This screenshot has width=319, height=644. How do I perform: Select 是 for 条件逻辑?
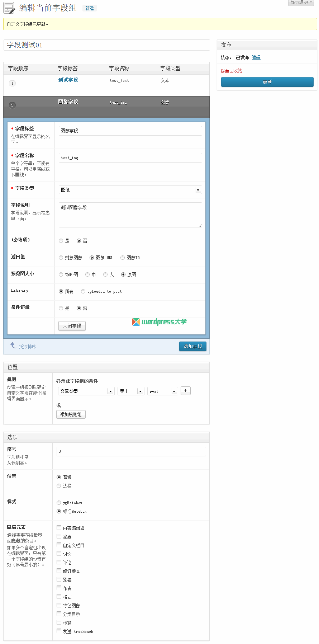point(61,308)
